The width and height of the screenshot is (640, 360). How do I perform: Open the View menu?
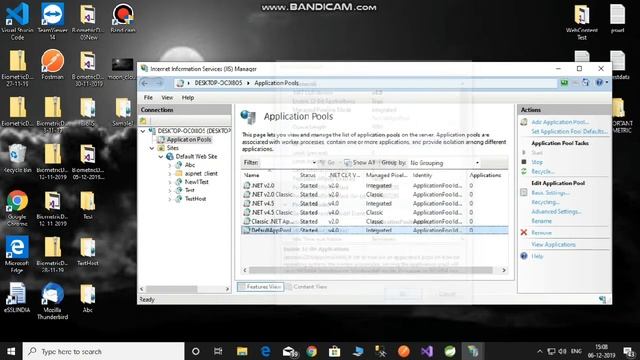coord(167,98)
